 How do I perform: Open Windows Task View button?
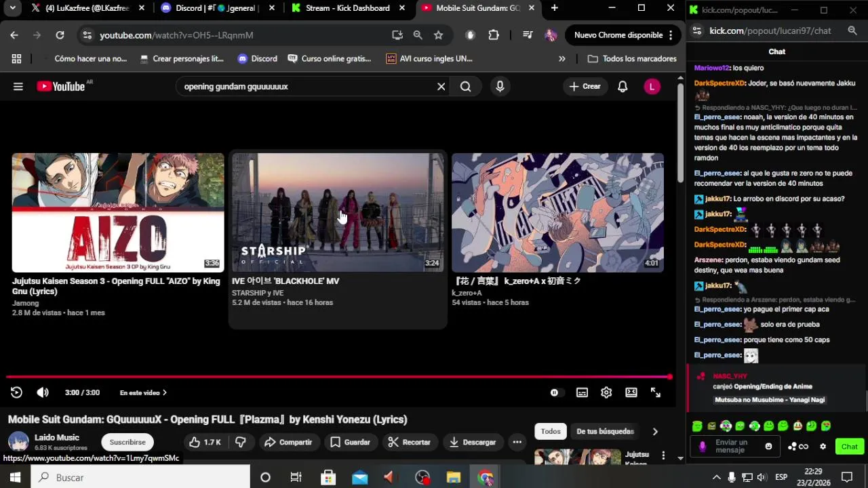pos(296,478)
